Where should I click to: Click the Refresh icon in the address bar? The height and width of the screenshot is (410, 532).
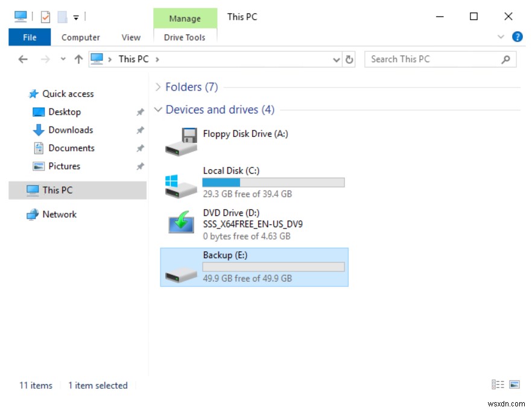(350, 58)
